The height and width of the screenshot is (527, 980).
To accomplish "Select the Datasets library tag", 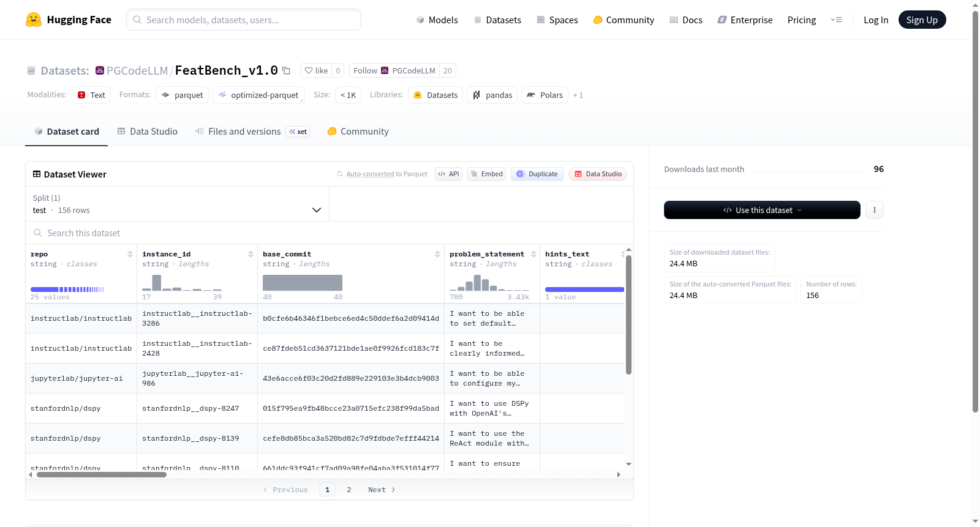I will tap(435, 95).
